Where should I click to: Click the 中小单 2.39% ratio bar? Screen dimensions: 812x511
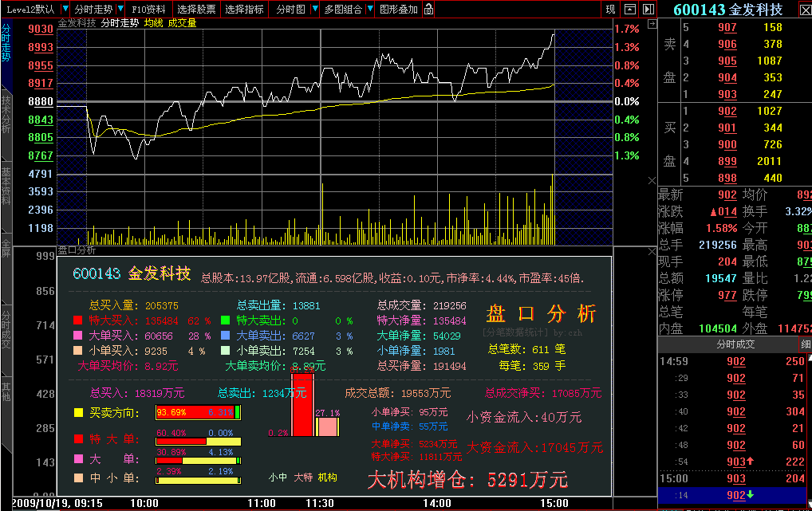tap(198, 480)
